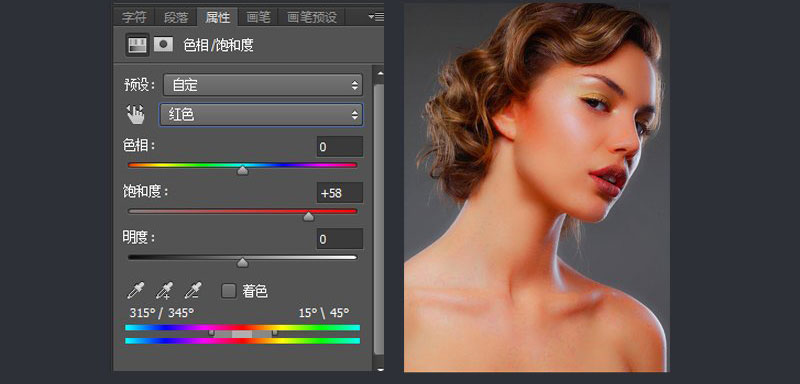The height and width of the screenshot is (384, 800).
Task: Open the 画笔预设 tab
Action: tap(312, 17)
